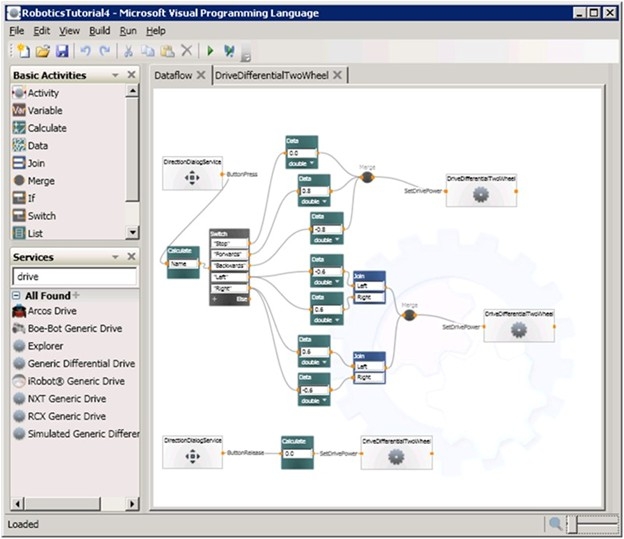Select Explorer service entry
This screenshot has width=624, height=539.
pyautogui.click(x=38, y=346)
